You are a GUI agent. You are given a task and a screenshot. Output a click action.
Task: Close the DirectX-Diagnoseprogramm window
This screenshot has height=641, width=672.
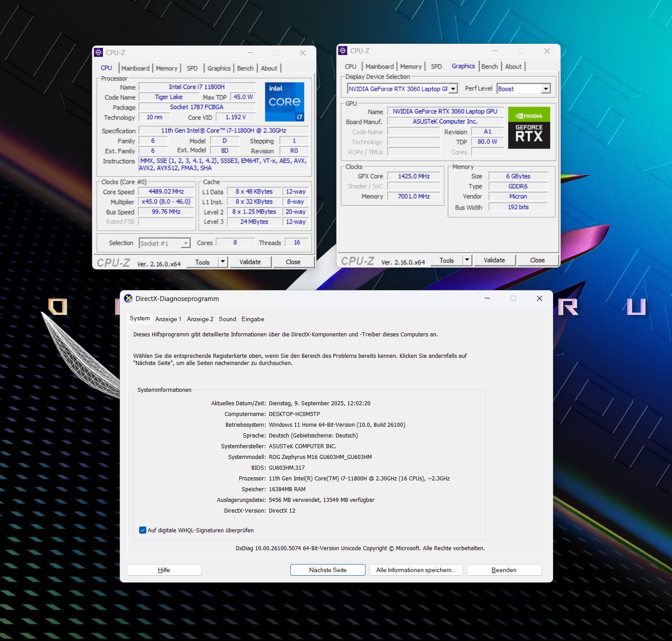pos(540,298)
